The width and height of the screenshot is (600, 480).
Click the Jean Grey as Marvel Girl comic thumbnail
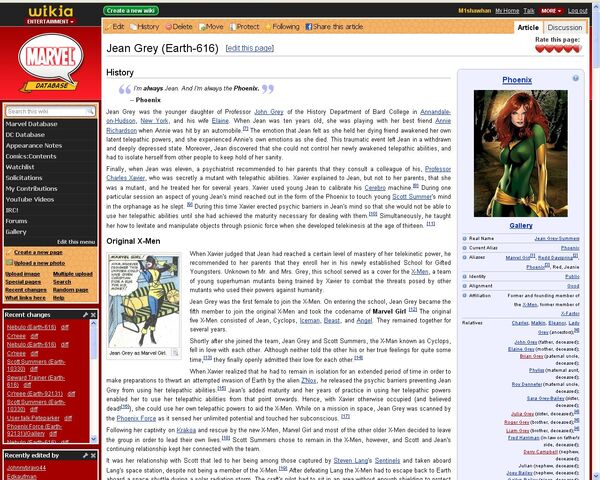click(x=143, y=300)
